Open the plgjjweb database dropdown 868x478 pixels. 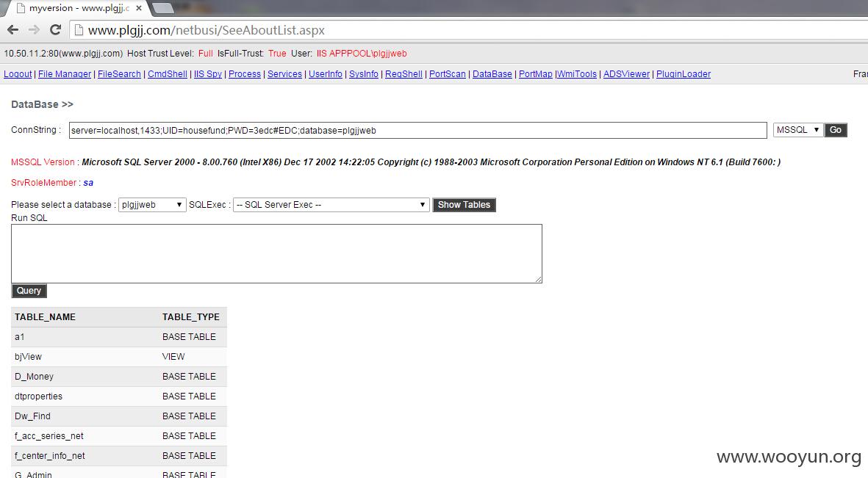(x=152, y=205)
